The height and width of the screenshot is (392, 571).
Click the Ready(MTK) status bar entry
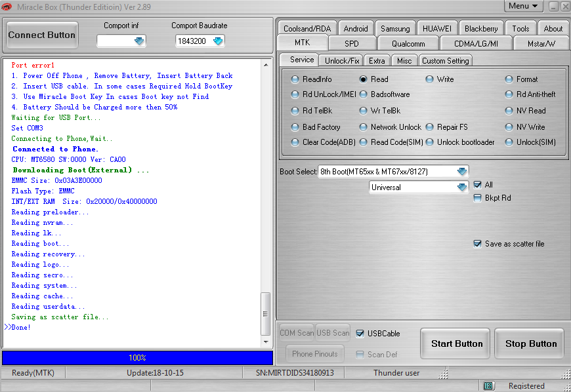click(33, 373)
